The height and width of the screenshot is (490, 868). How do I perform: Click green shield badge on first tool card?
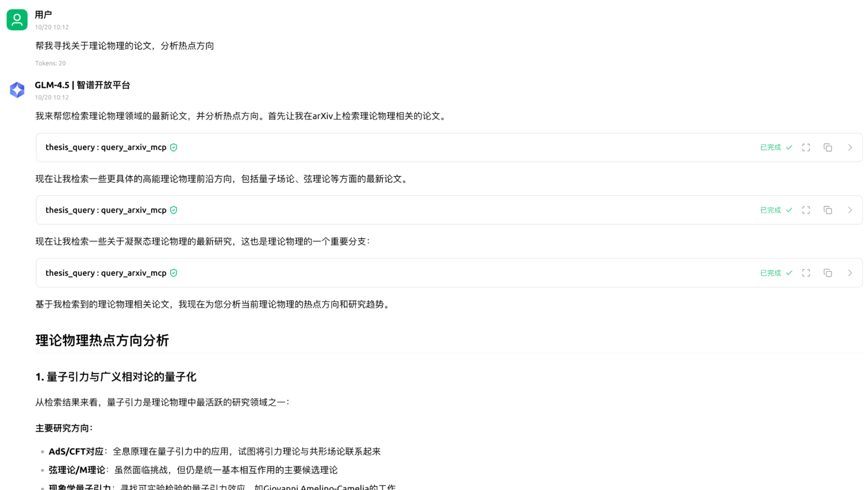pyautogui.click(x=174, y=148)
